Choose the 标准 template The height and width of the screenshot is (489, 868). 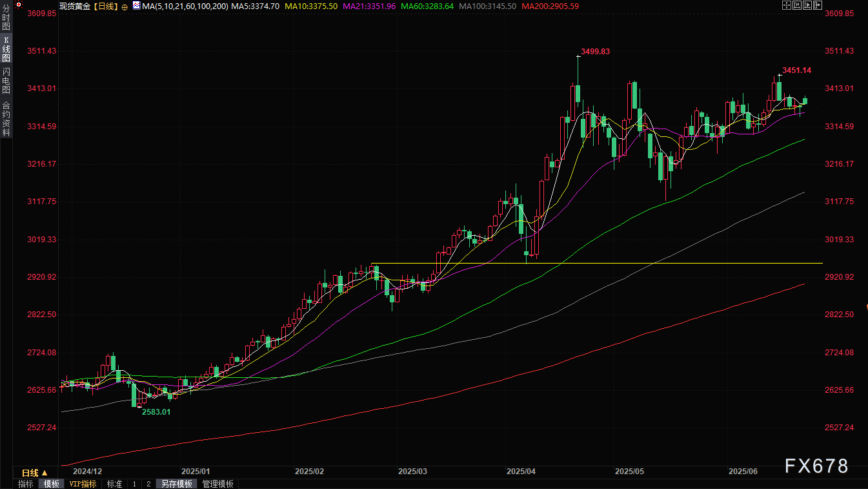(x=114, y=484)
